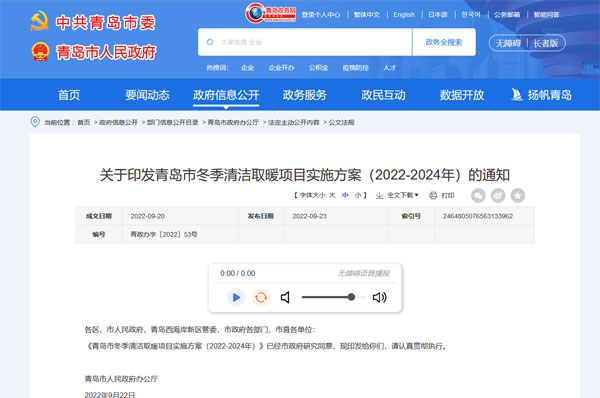Click breadcrumb 部门信息公开目录

point(173,122)
